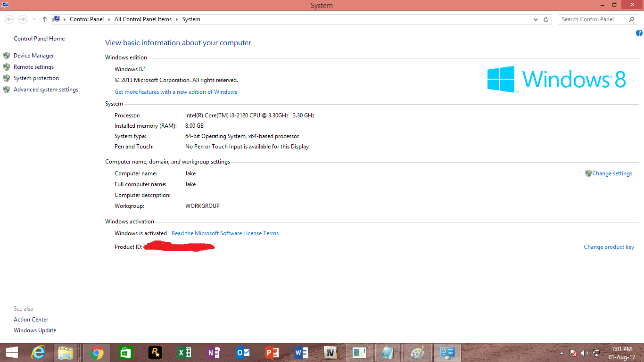Open Advanced system settings
Image resolution: width=644 pixels, height=362 pixels.
pyautogui.click(x=46, y=90)
